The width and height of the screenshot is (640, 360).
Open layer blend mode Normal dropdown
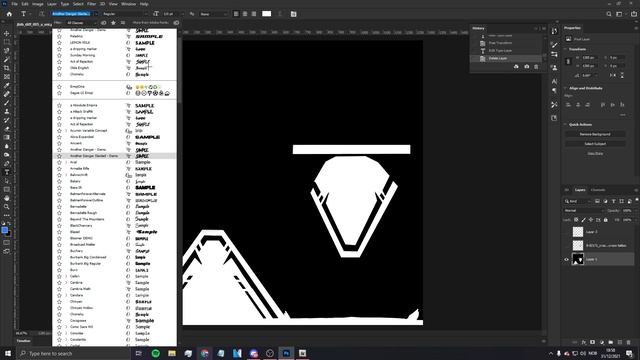(x=584, y=211)
